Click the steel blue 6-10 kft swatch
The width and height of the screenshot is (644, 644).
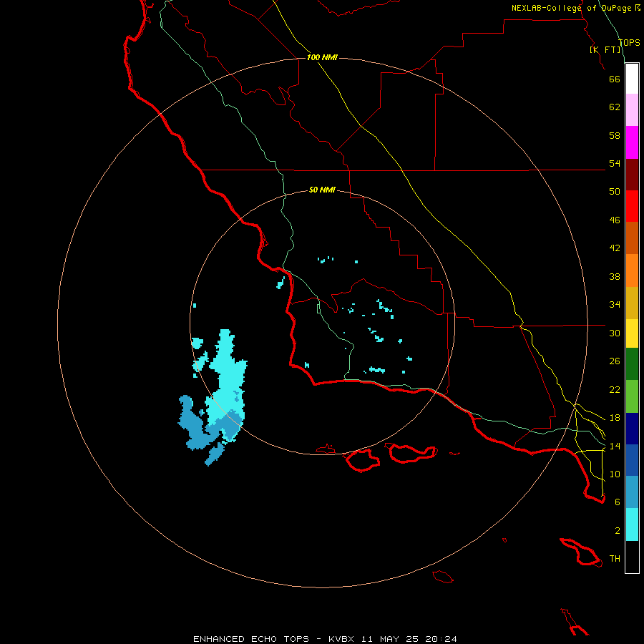click(632, 492)
